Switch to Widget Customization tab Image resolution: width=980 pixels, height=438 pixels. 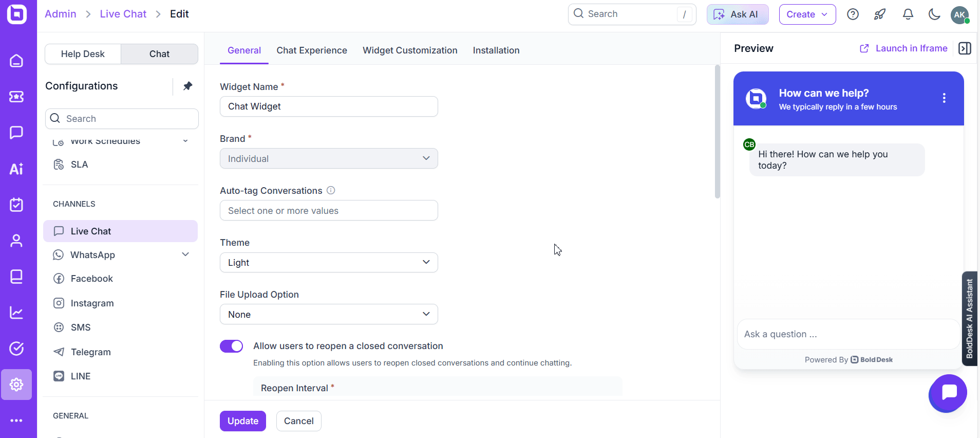(410, 50)
